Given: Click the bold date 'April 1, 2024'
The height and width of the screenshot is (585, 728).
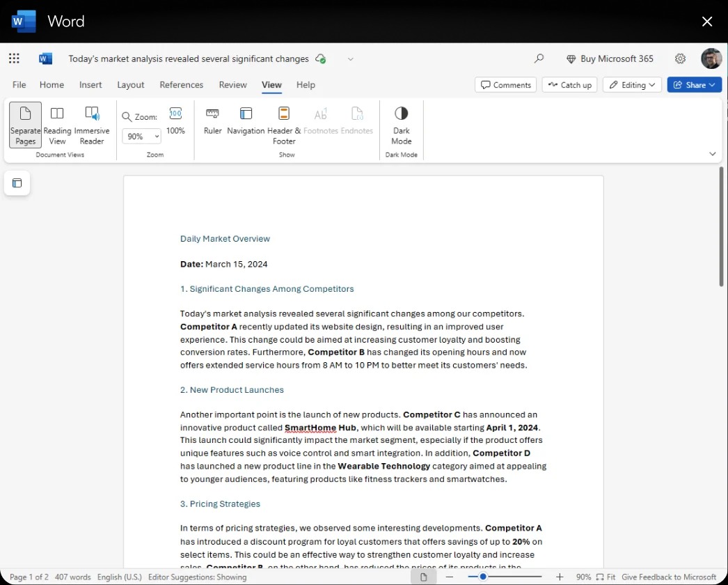Looking at the screenshot, I should pyautogui.click(x=512, y=428).
